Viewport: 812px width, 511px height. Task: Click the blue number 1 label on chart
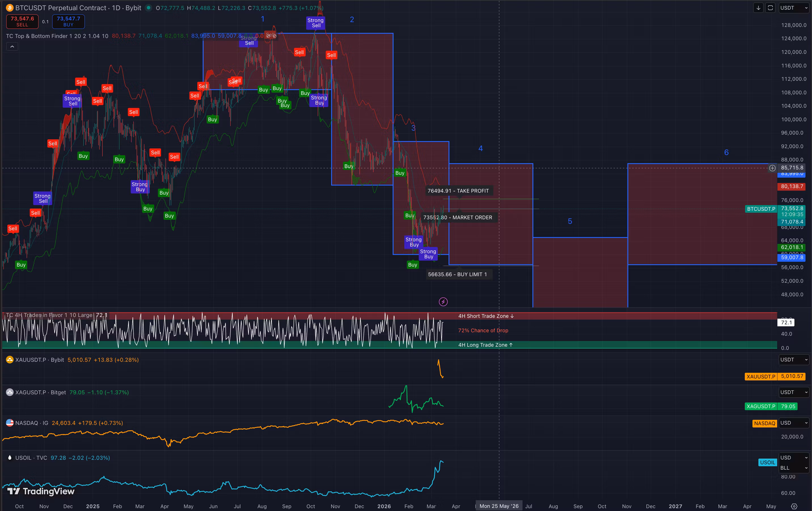(x=263, y=19)
